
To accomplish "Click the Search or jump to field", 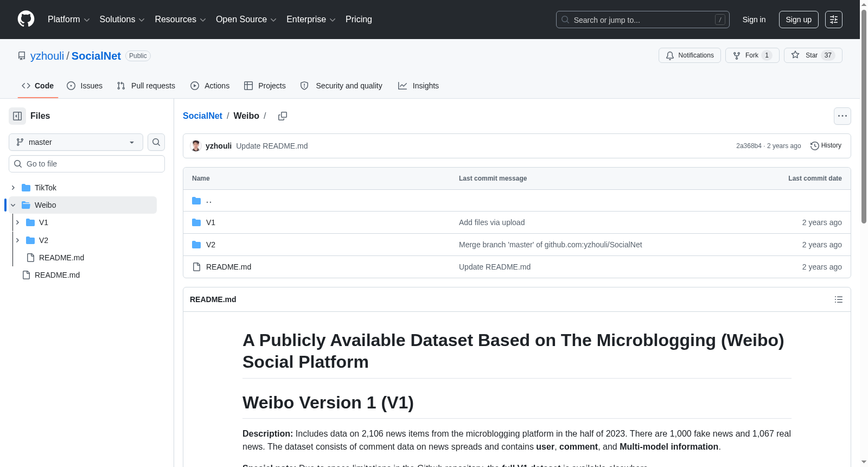I will (642, 20).
